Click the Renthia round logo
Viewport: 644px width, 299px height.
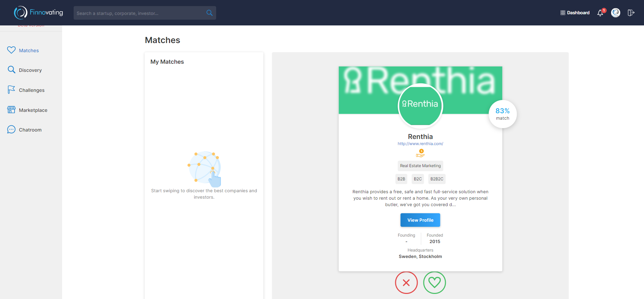[420, 106]
